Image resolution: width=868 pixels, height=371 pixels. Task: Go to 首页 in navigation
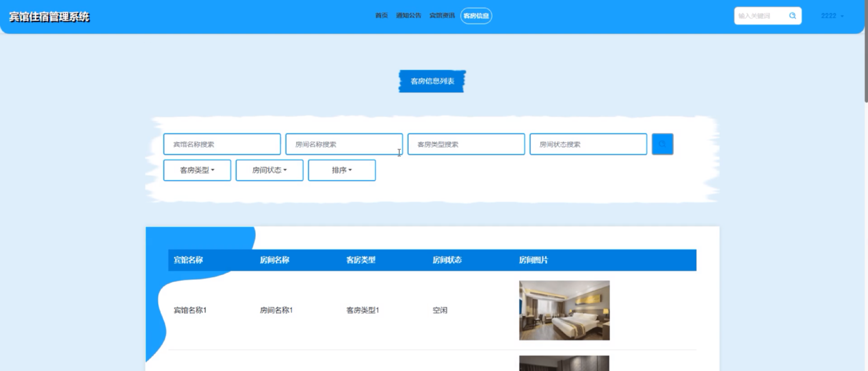pyautogui.click(x=382, y=16)
